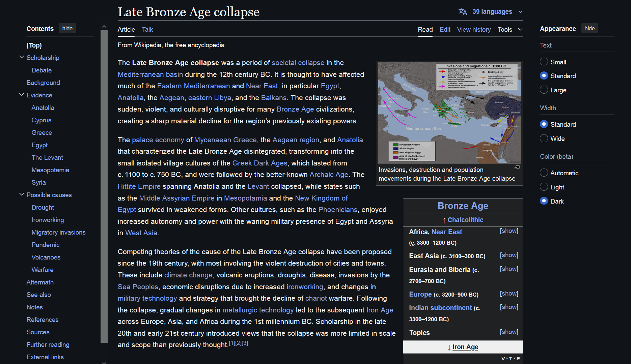Select Standard text size

click(544, 75)
